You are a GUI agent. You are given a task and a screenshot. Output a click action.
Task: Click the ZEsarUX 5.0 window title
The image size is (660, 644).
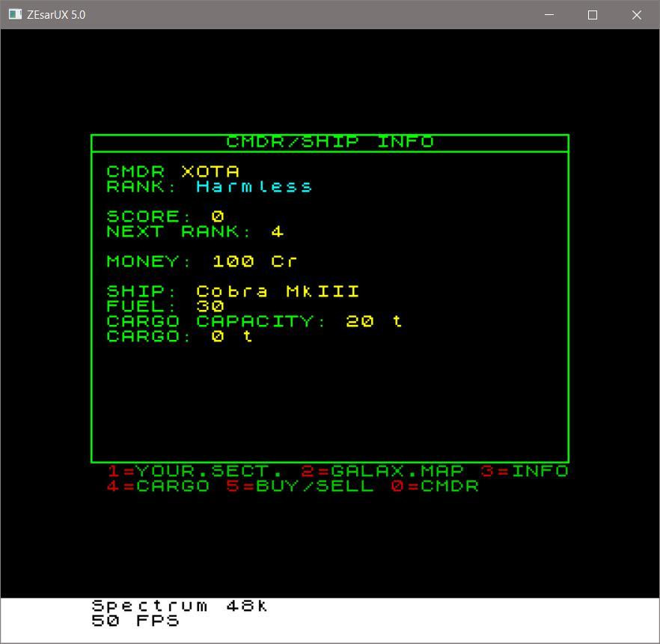[56, 15]
